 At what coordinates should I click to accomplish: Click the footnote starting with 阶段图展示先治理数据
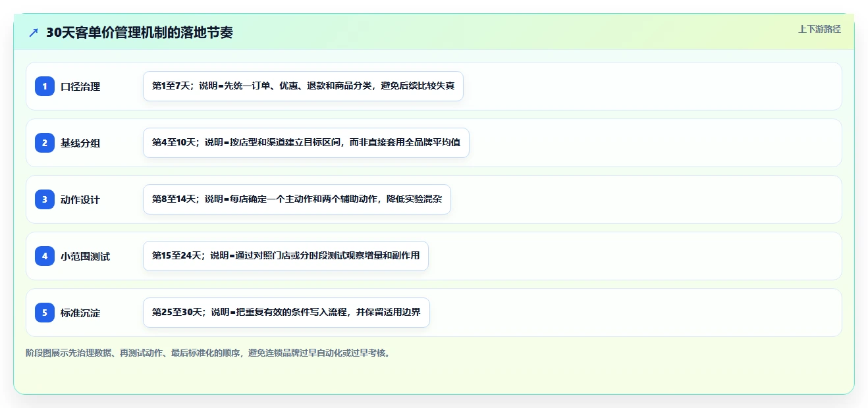pos(209,353)
